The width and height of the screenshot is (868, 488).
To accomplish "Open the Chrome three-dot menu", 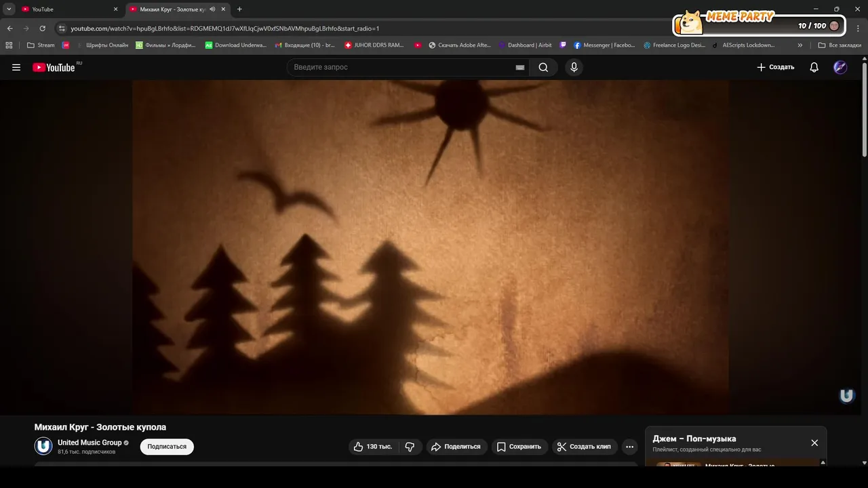I will coord(858,28).
